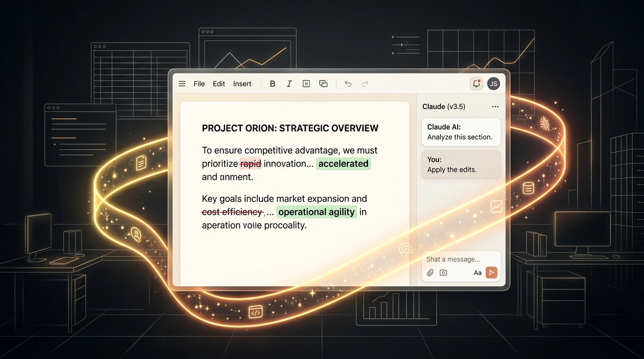Image resolution: width=644 pixels, height=359 pixels.
Task: Attach a file with paperclip icon
Action: (x=430, y=273)
